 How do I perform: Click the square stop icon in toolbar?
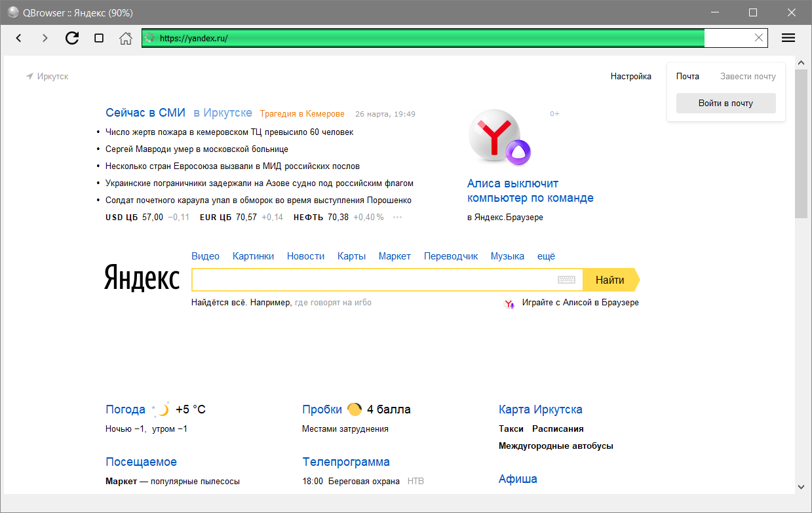[x=99, y=38]
